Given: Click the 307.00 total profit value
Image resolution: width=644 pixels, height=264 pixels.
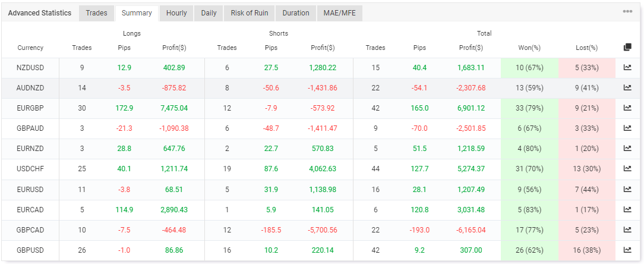Looking at the screenshot, I should (x=471, y=250).
